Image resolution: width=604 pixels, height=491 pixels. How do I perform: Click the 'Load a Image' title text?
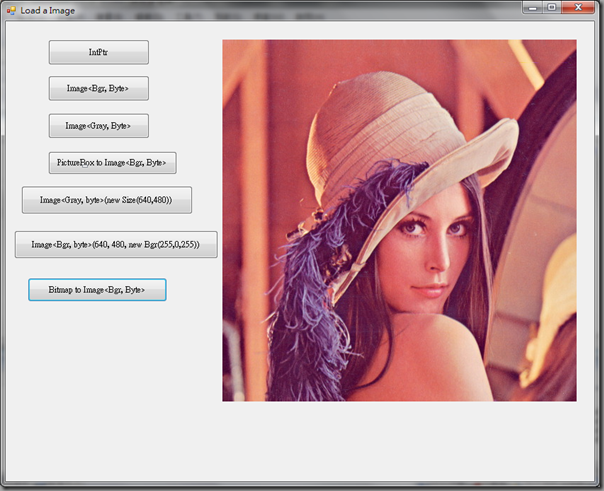click(x=47, y=10)
